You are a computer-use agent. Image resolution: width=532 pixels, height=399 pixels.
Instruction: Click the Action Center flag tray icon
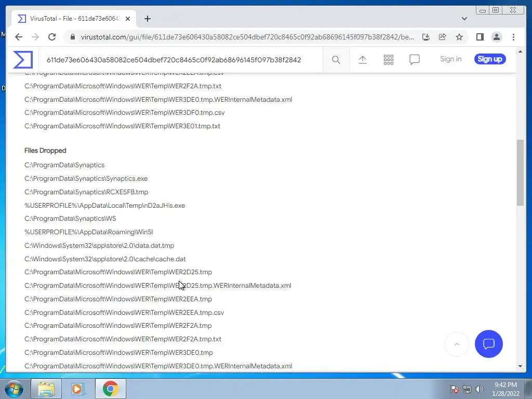[455, 389]
